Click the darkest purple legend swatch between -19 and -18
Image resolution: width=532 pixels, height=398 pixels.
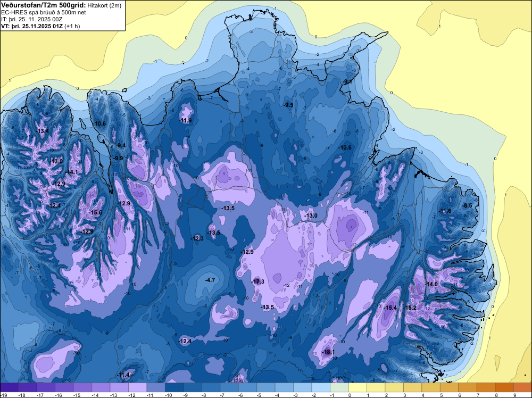point(9,387)
